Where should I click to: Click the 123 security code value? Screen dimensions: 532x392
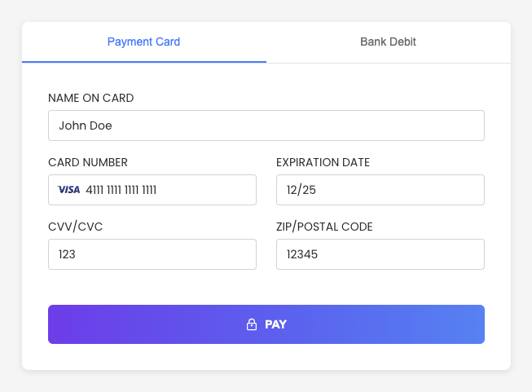pyautogui.click(x=67, y=254)
